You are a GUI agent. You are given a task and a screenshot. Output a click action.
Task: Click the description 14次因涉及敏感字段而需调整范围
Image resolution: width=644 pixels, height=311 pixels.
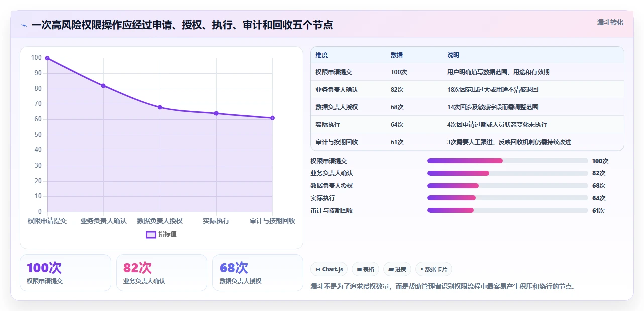point(492,107)
